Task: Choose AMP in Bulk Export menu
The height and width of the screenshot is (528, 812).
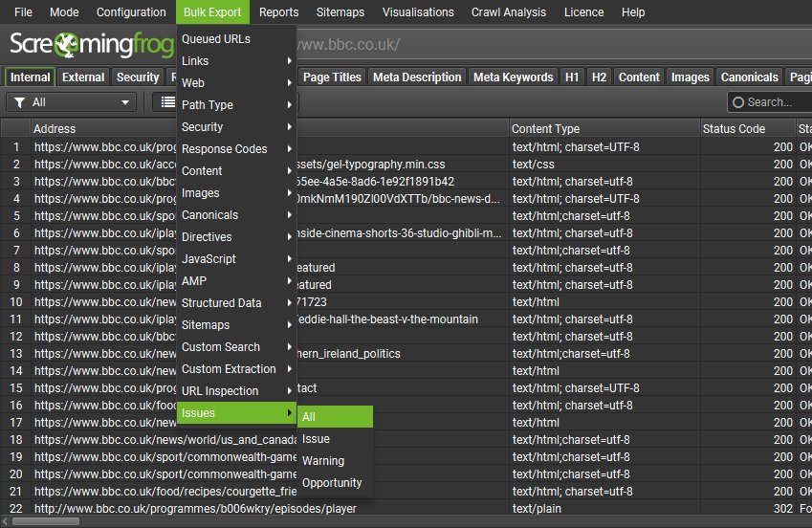Action: [236, 281]
